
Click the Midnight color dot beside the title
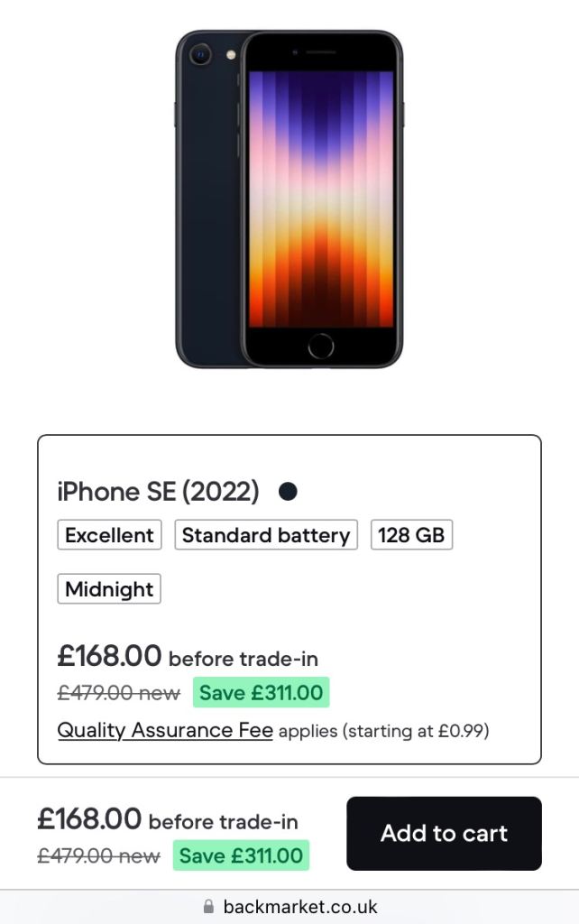(288, 492)
